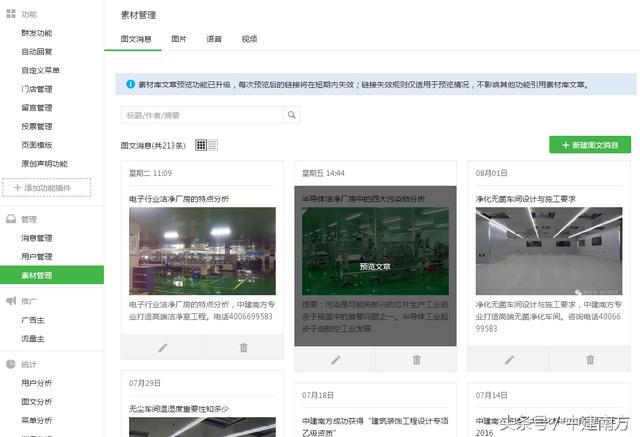The image size is (640, 437).
Task: Open article title 净化无菌车间设计与施工要求
Action: pyautogui.click(x=525, y=199)
